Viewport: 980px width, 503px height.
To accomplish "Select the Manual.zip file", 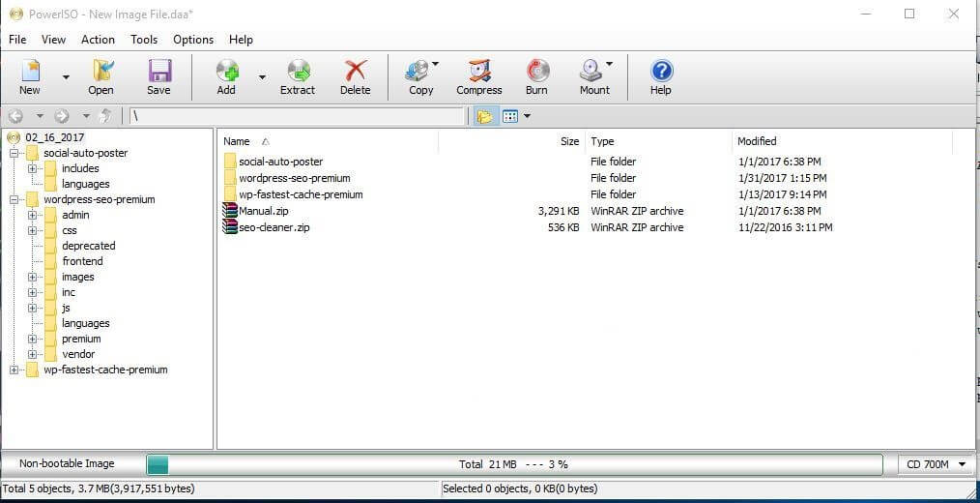I will click(263, 211).
